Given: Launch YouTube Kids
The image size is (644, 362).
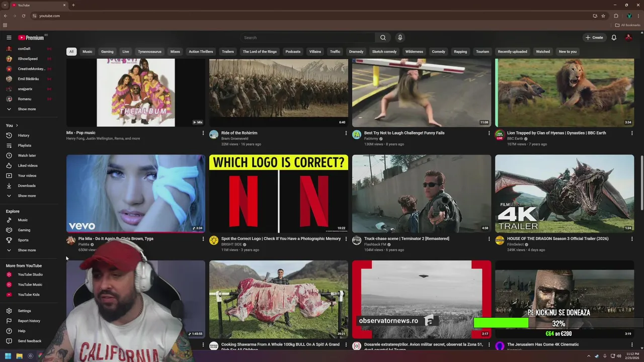Looking at the screenshot, I should click(29, 295).
